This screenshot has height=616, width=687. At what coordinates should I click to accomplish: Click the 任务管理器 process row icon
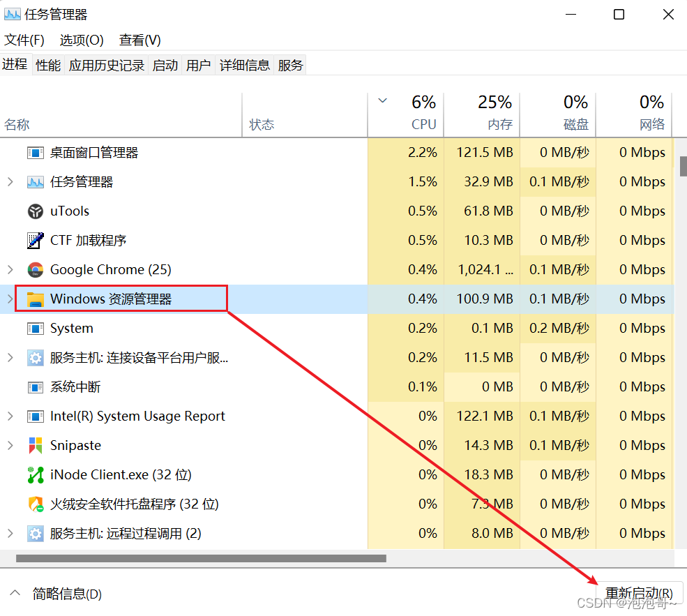(36, 182)
